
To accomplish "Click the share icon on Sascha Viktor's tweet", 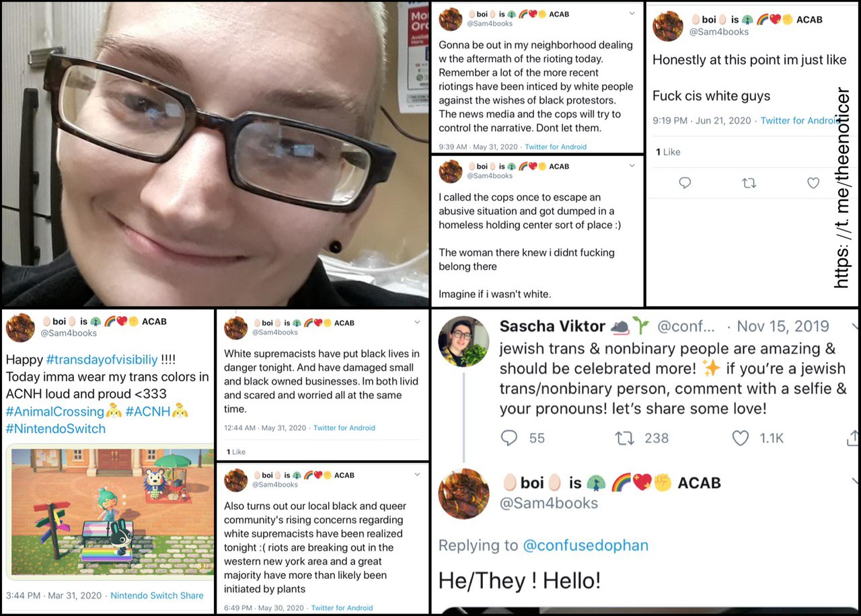I will pyautogui.click(x=853, y=438).
